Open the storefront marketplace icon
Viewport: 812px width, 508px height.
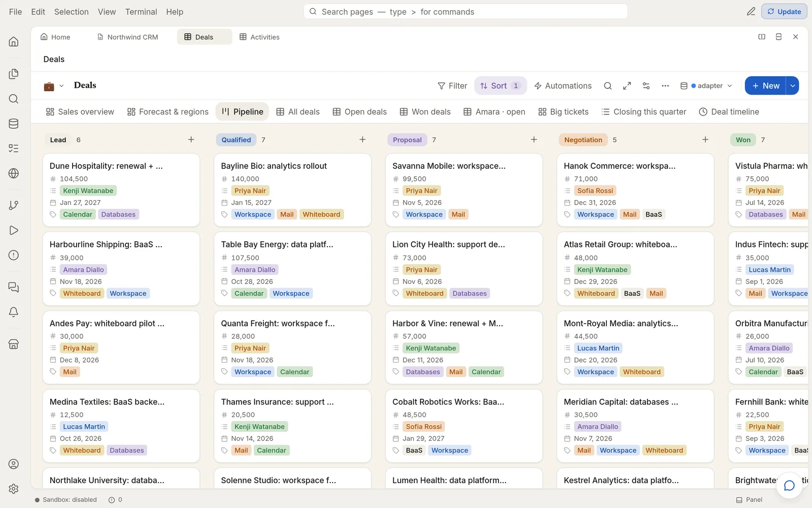14,344
